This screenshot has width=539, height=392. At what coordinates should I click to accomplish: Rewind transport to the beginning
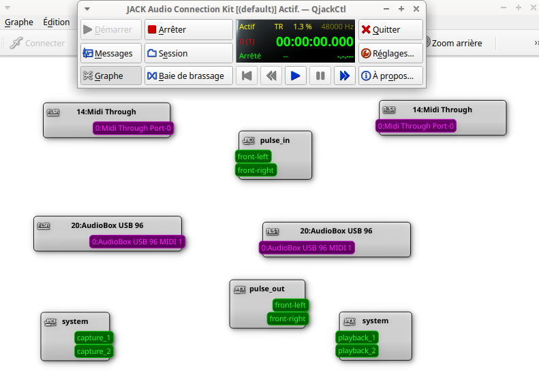click(247, 76)
